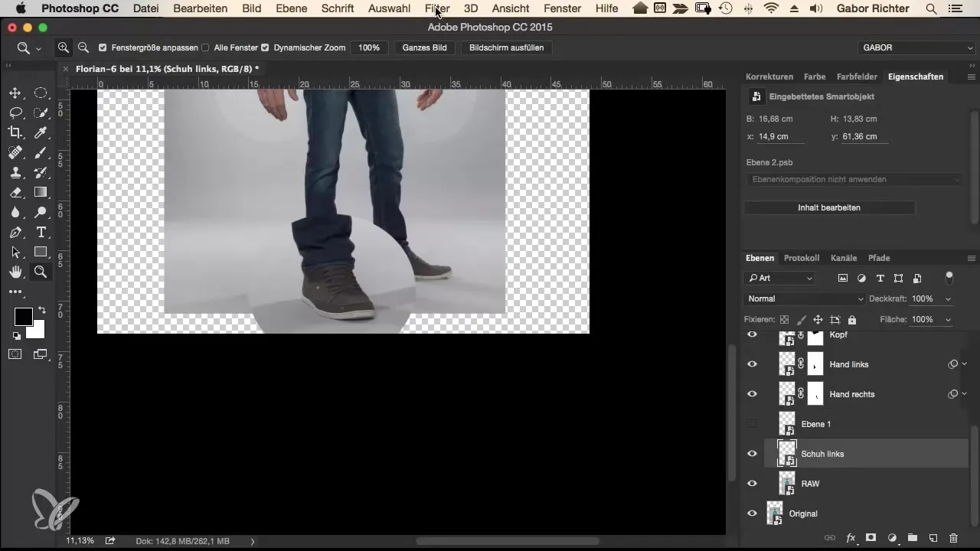This screenshot has height=551, width=980.
Task: Delete the selected layer
Action: [953, 538]
